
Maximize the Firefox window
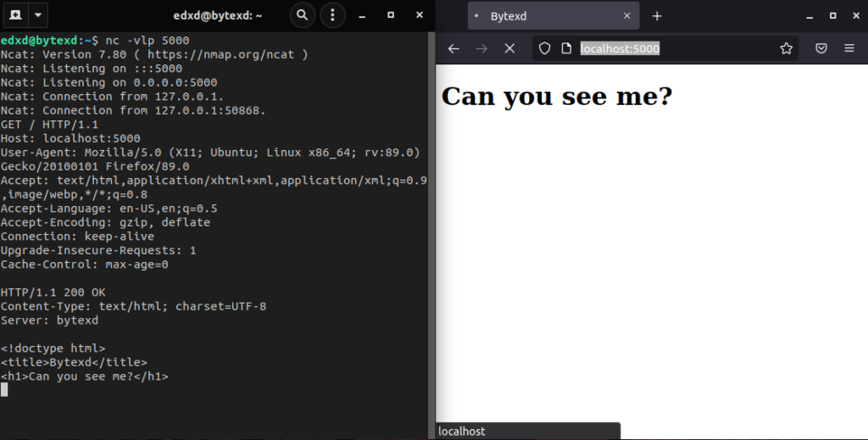point(832,15)
